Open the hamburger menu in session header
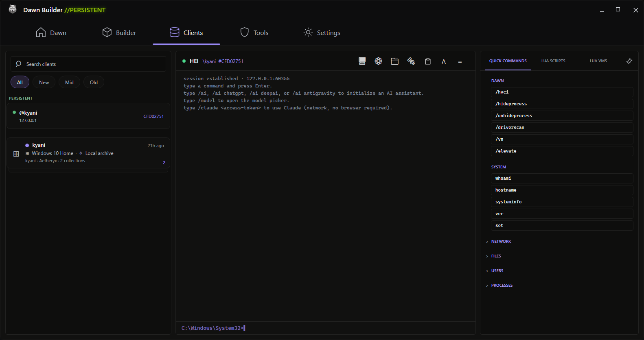Viewport: 644px width, 340px height. [x=460, y=61]
